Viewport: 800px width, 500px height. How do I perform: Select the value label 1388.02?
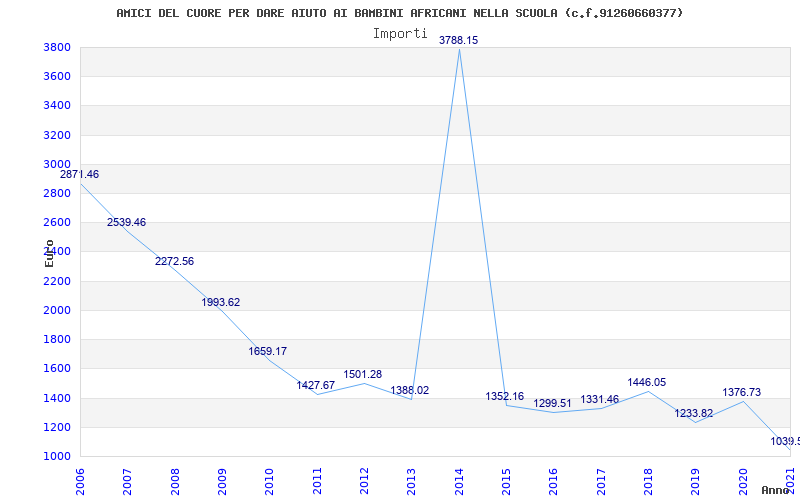410,391
